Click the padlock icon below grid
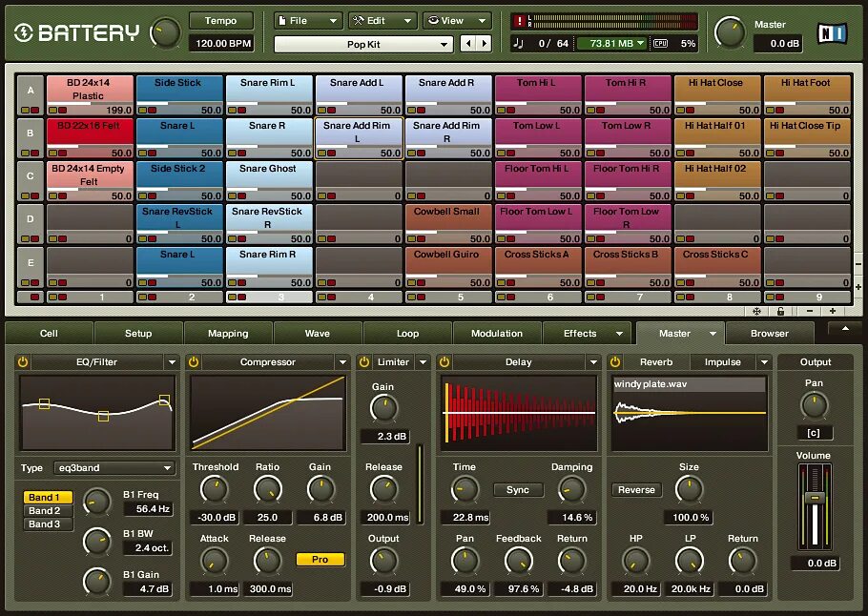This screenshot has height=616, width=868. (x=780, y=311)
